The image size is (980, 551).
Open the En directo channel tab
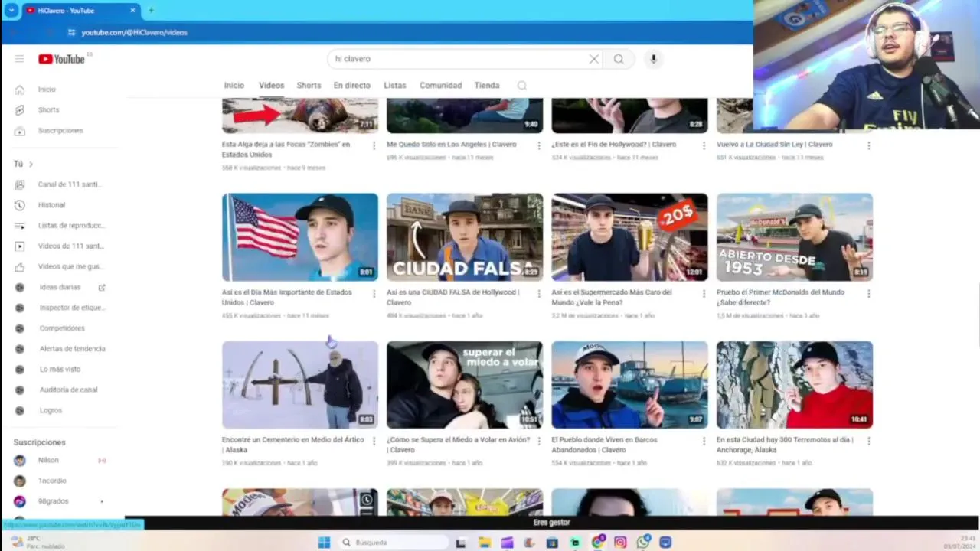click(x=351, y=86)
